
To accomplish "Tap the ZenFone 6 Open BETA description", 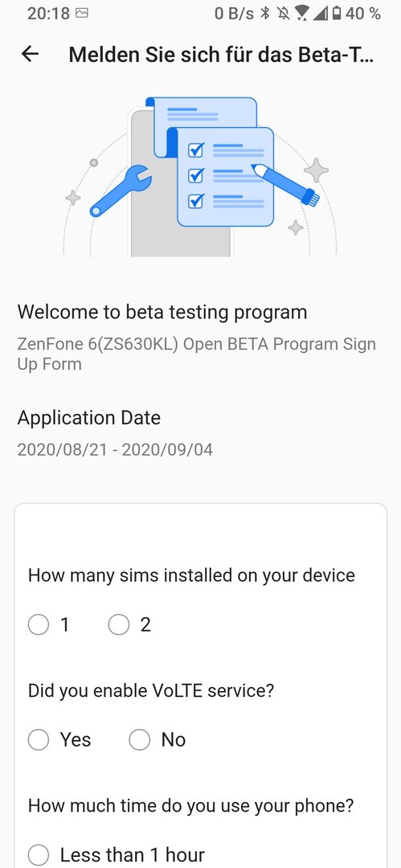I will coord(197,354).
